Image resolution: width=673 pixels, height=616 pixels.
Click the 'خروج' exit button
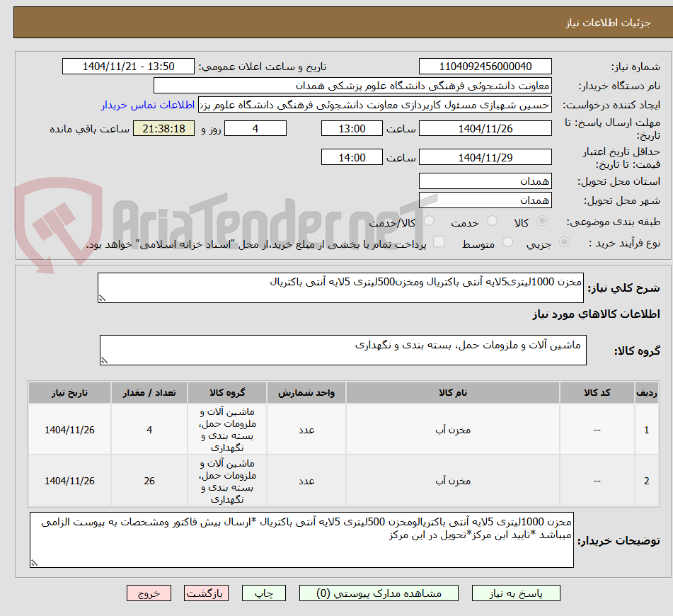coord(149,593)
